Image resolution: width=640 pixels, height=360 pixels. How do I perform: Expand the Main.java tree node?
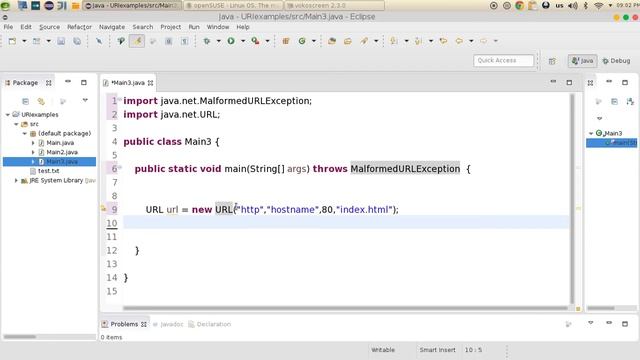coord(33,143)
